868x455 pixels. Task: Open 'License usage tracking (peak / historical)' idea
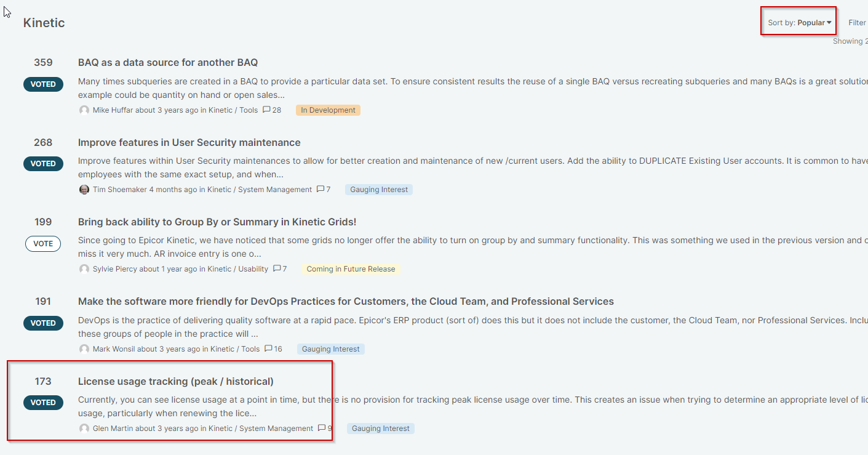[176, 382]
